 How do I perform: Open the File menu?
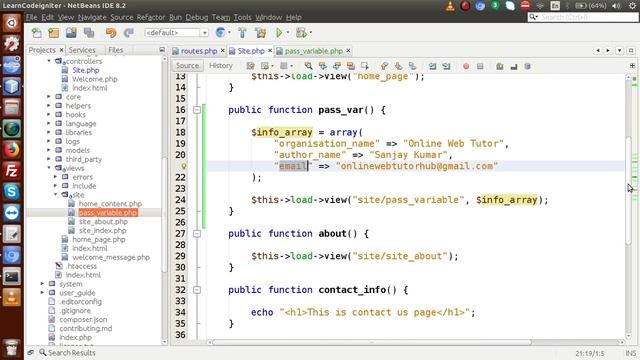pos(31,17)
